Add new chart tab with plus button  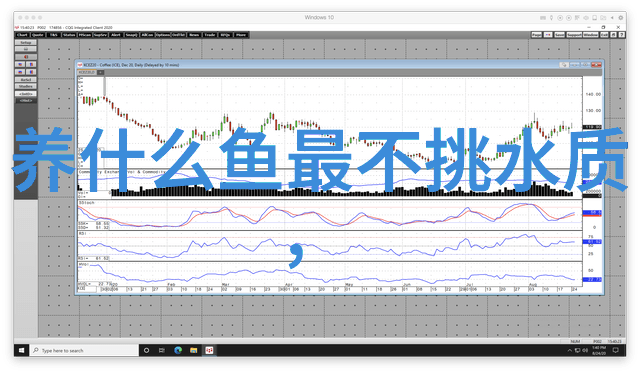100,72
